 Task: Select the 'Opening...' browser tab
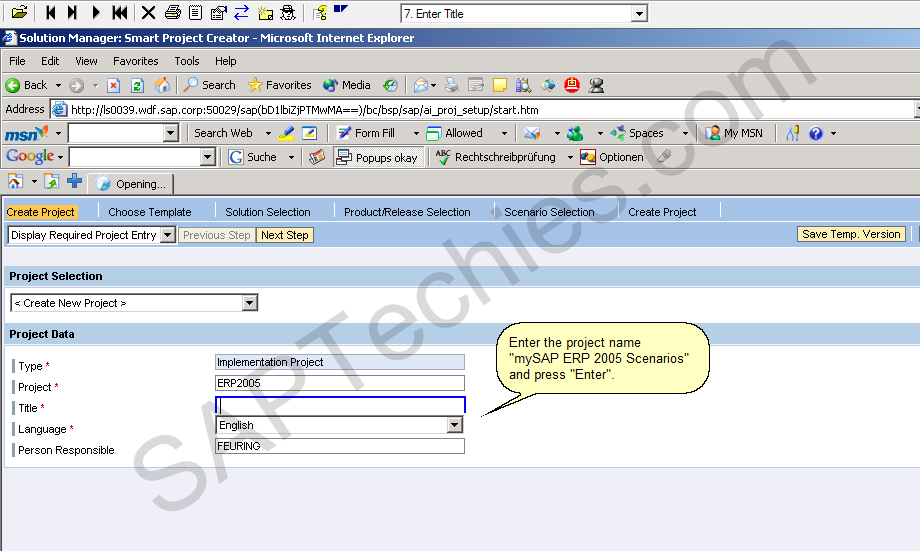[x=131, y=184]
